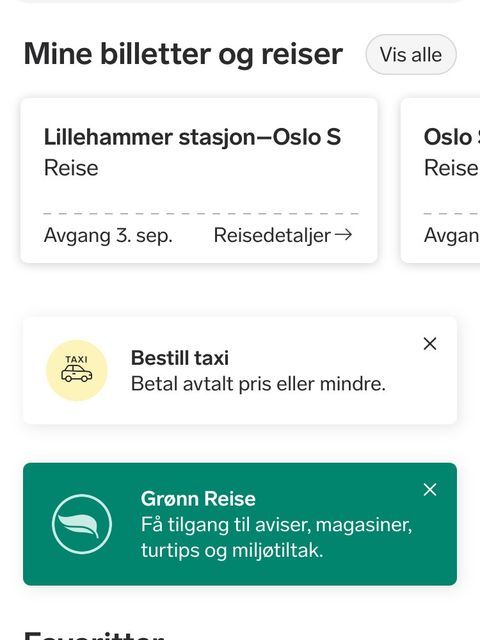Viewport: 480px width, 640px height.
Task: Open Reisedetaljer for the Lillehammer trip
Action: (283, 236)
